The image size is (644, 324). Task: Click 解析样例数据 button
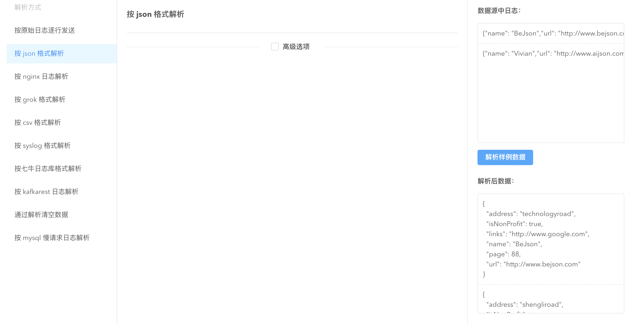(505, 157)
